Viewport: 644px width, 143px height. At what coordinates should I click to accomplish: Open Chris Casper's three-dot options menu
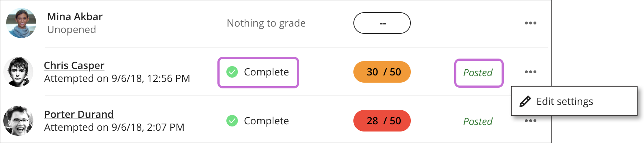530,72
